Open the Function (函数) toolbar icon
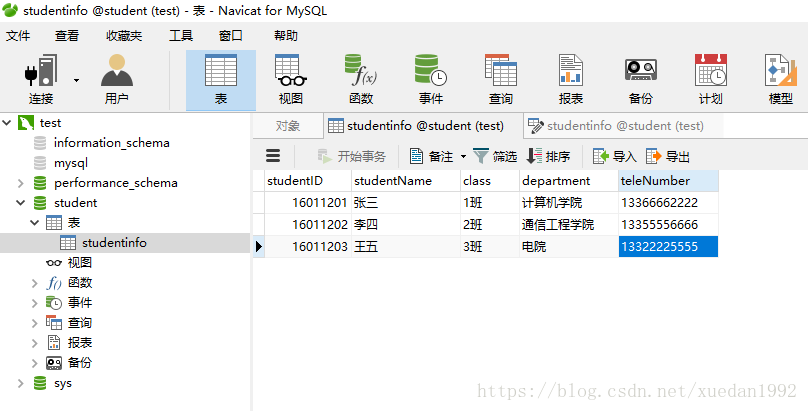808x411 pixels. coord(361,80)
